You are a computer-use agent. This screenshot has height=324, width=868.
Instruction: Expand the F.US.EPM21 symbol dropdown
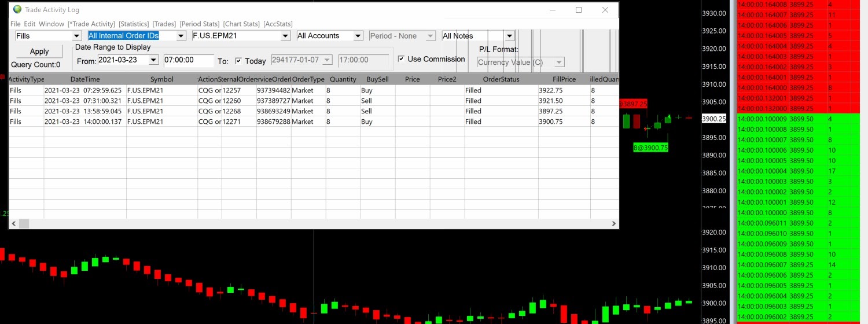click(x=285, y=36)
